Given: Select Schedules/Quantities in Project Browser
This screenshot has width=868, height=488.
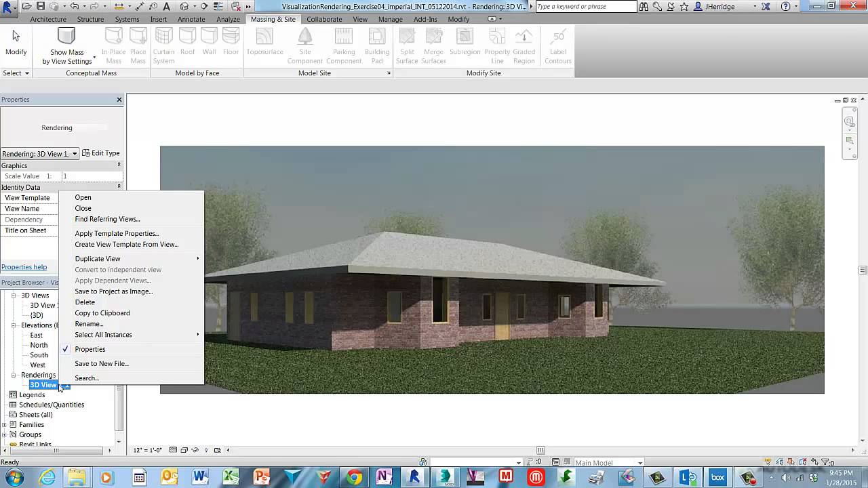Looking at the screenshot, I should (52, 405).
